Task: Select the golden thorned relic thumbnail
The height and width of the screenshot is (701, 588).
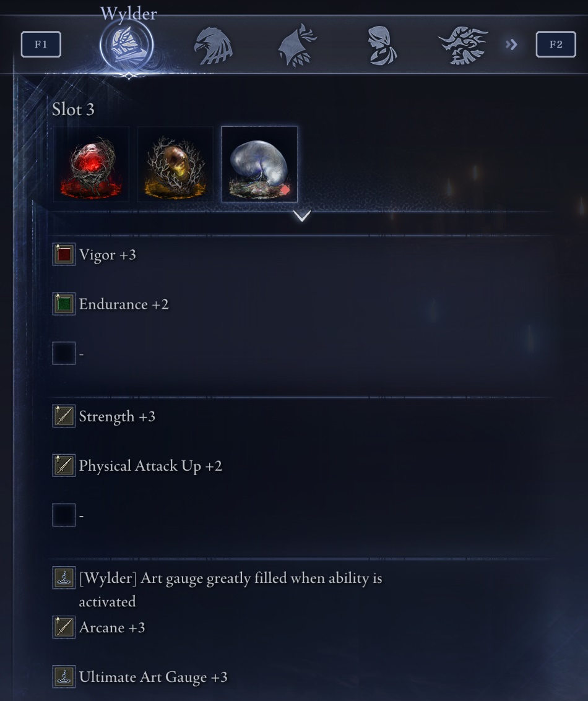Action: coord(175,164)
